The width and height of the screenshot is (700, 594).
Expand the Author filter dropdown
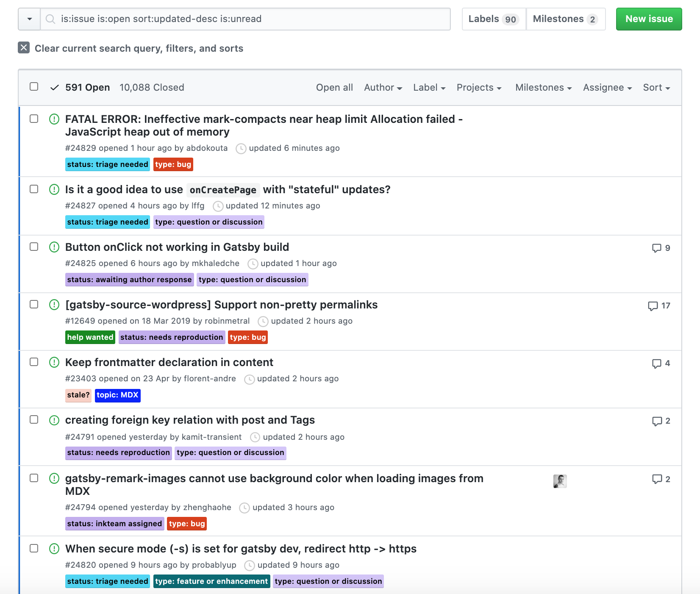383,88
